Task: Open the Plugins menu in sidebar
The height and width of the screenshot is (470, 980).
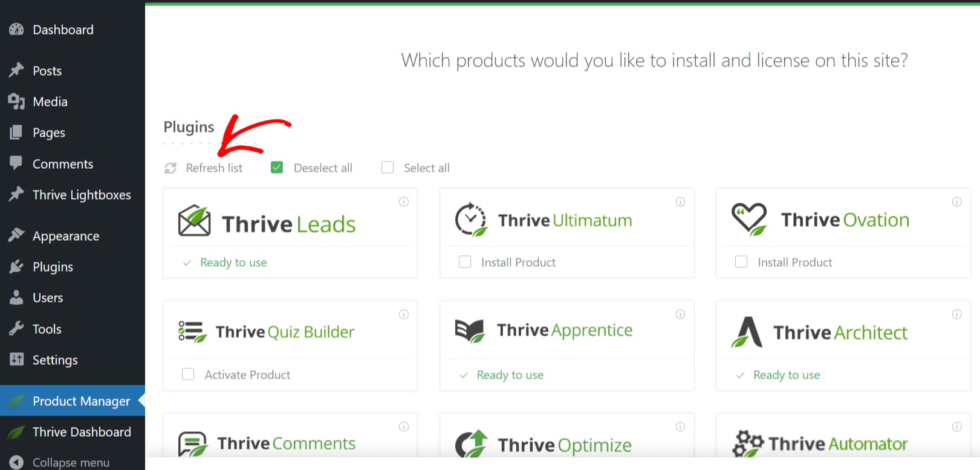Action: (53, 267)
